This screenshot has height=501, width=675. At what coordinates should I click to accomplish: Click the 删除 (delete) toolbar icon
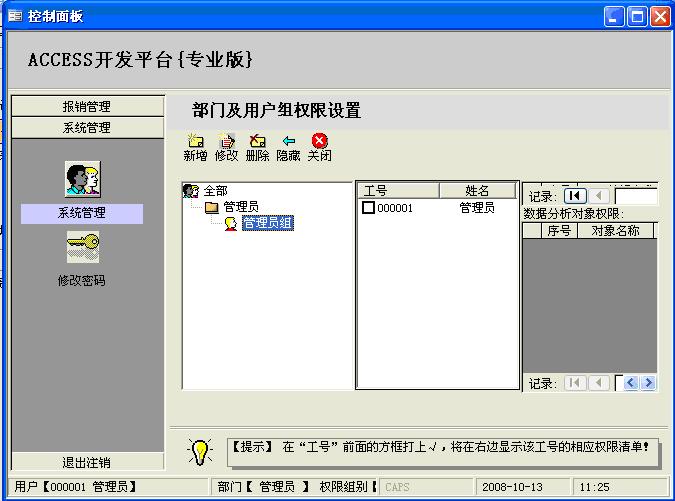pyautogui.click(x=257, y=141)
